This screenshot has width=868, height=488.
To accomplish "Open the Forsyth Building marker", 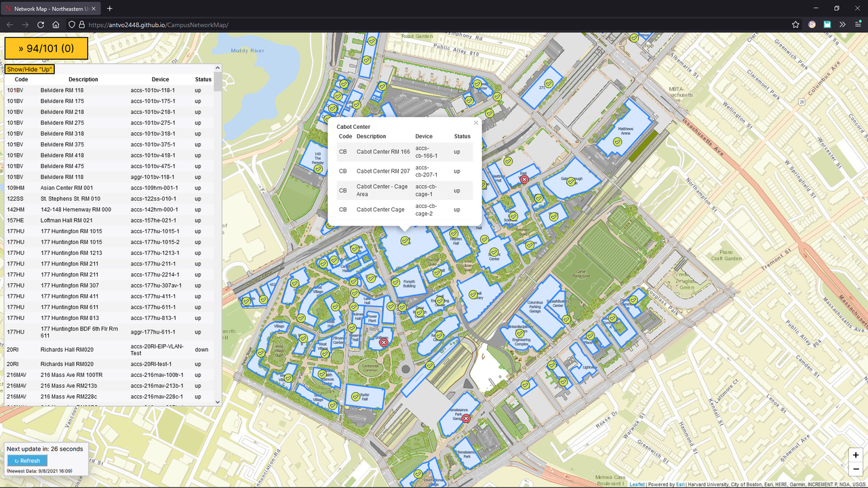I will pos(395,282).
